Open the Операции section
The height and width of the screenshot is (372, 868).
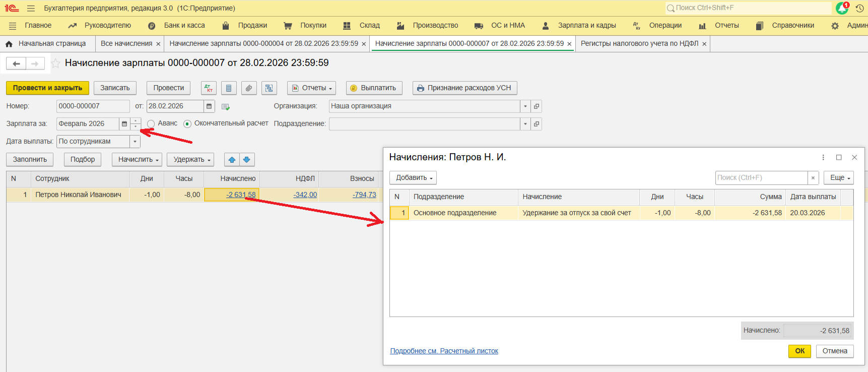pos(665,26)
